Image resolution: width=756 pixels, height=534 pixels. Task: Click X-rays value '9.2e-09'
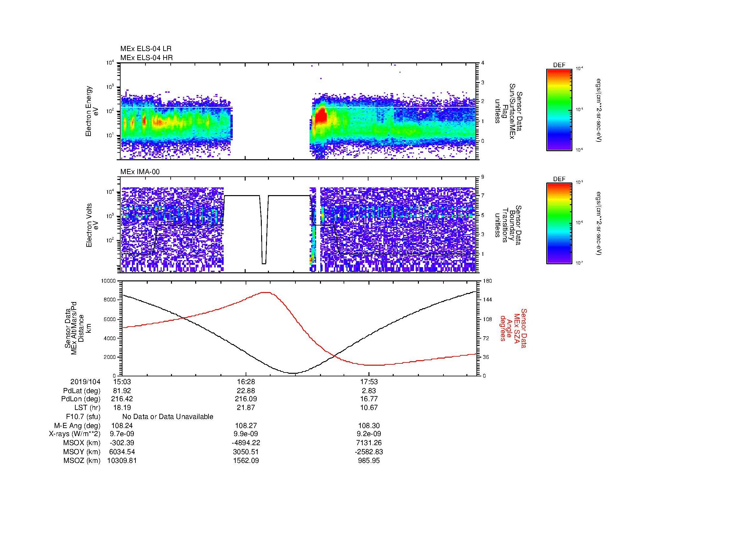pyautogui.click(x=369, y=434)
